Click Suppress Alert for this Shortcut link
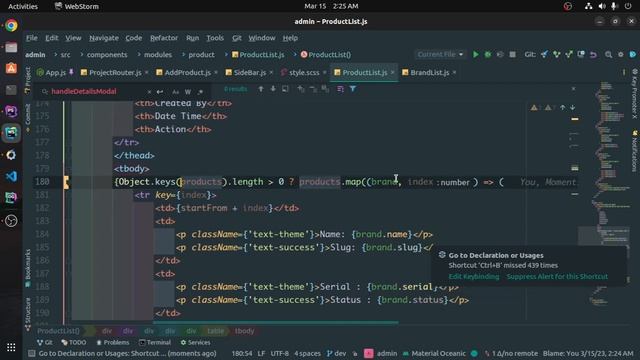Viewport: 640px width, 360px height. click(557, 277)
